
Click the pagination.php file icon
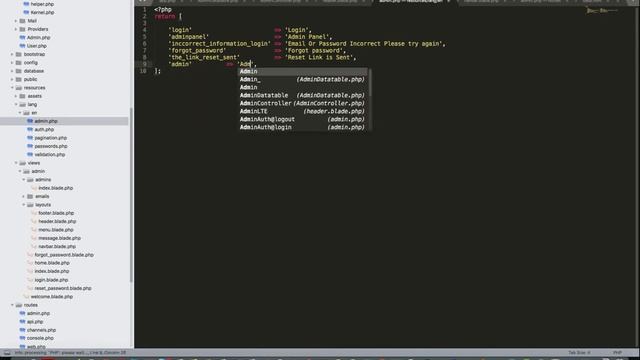30,138
